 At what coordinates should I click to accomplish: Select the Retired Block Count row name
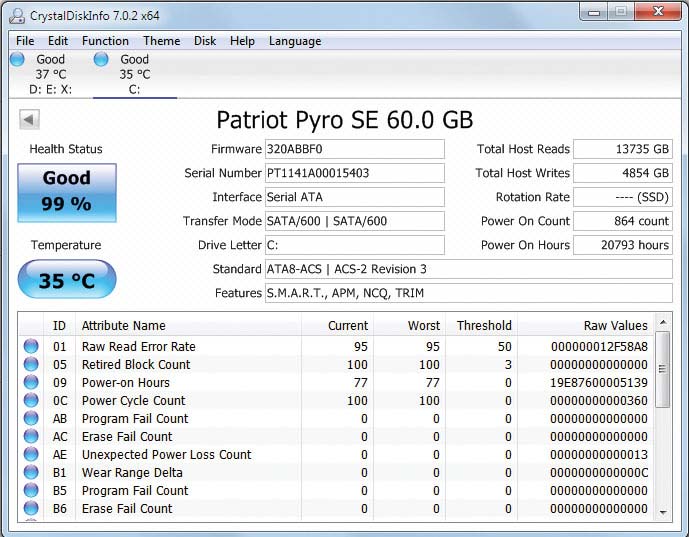point(136,365)
